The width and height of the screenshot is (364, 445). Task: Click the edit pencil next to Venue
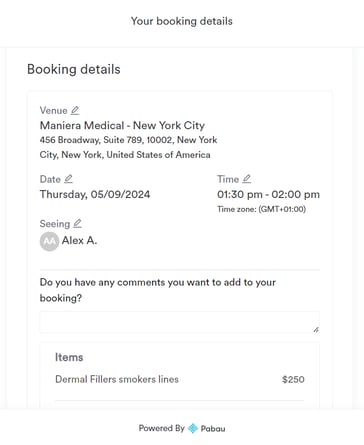(x=75, y=110)
